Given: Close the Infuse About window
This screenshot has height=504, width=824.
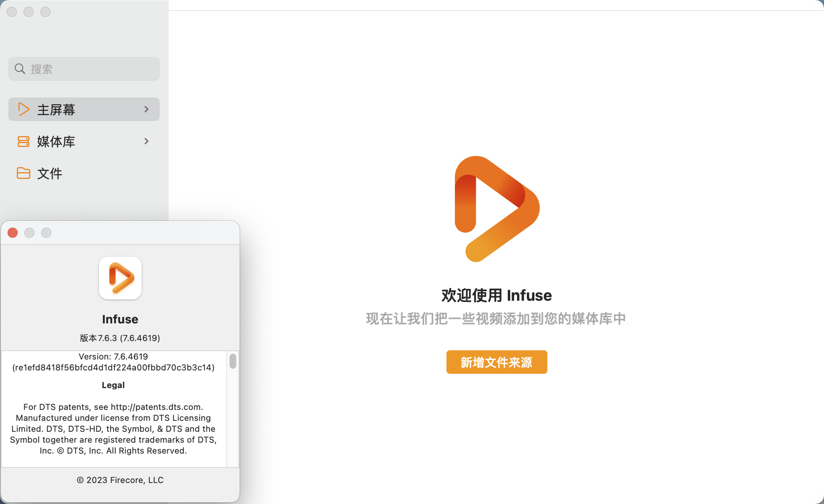Looking at the screenshot, I should [13, 233].
